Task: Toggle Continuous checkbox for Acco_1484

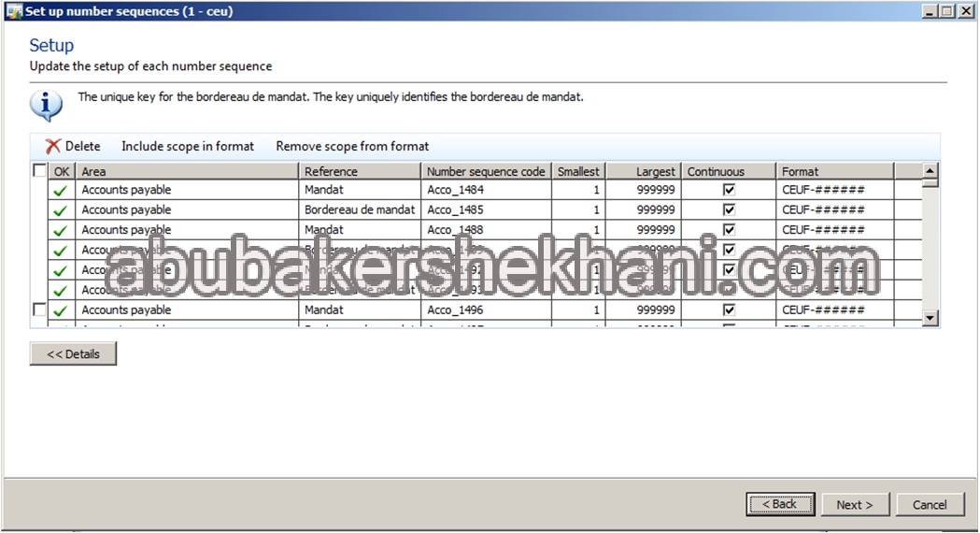Action: click(730, 190)
